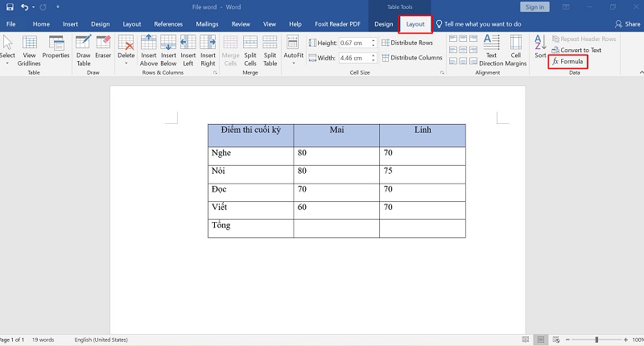Open the Undo history dropdown arrow
The image size is (644, 346).
pos(33,7)
